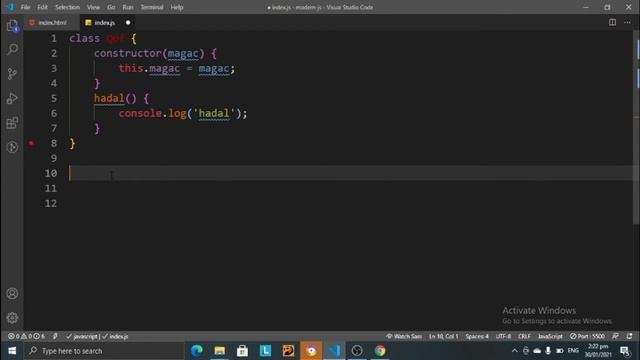
Task: Click the Watch Sass status bar item
Action: tap(404, 336)
